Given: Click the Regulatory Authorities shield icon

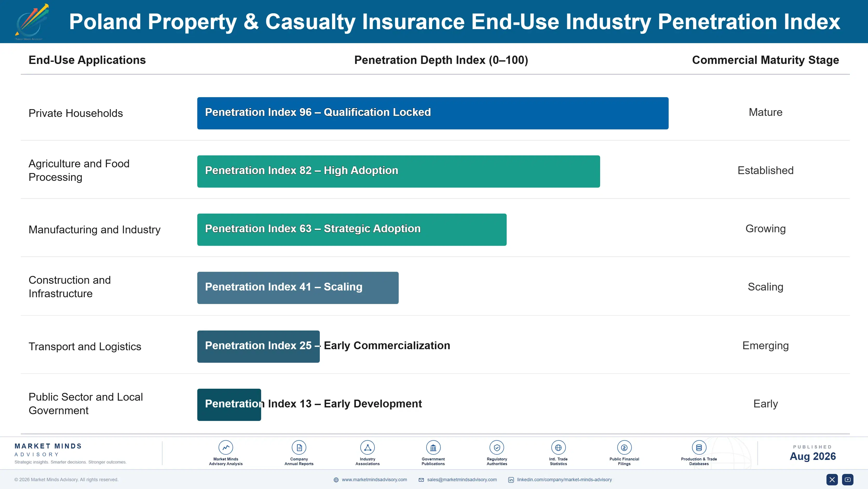Looking at the screenshot, I should (497, 447).
